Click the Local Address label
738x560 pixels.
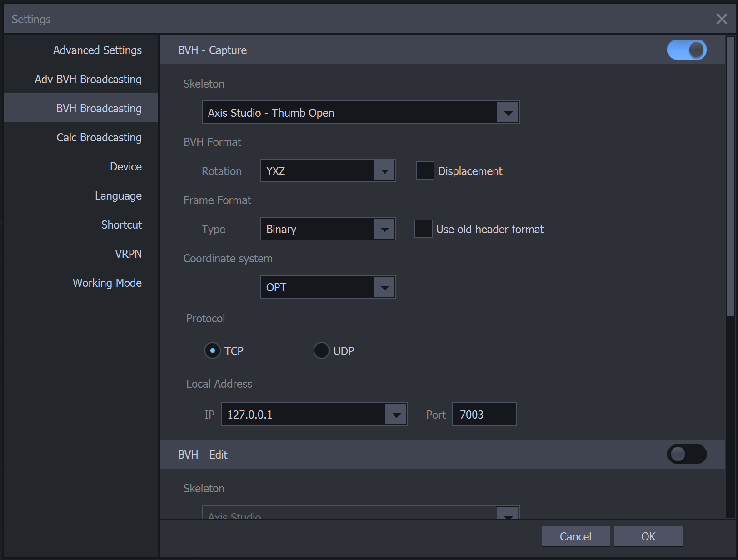[219, 384]
